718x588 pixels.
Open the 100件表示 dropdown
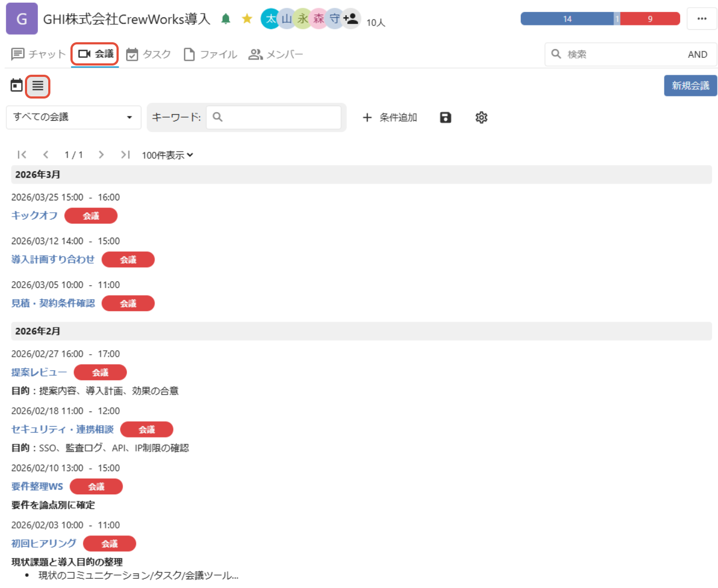(167, 155)
